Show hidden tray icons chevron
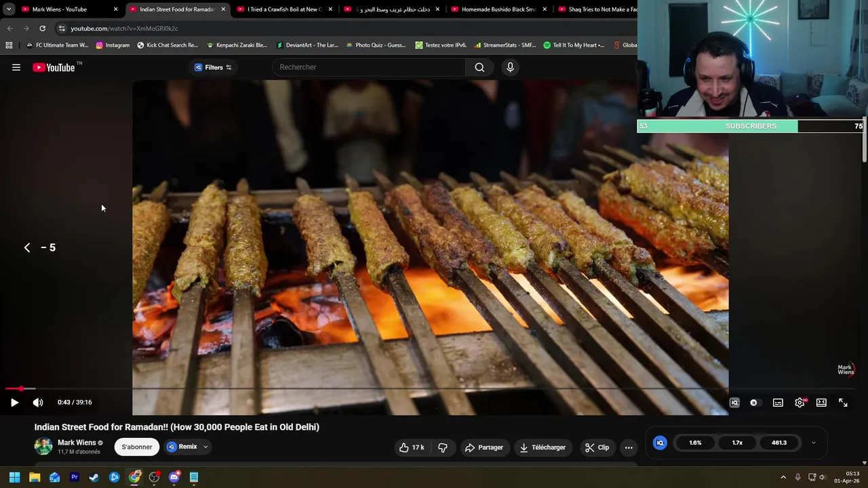This screenshot has height=488, width=868. [x=783, y=477]
